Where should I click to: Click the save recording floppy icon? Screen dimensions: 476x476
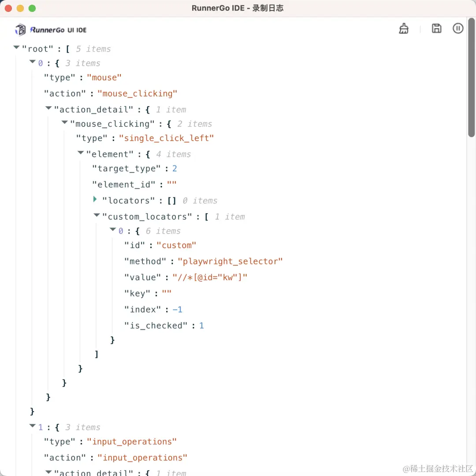(436, 28)
